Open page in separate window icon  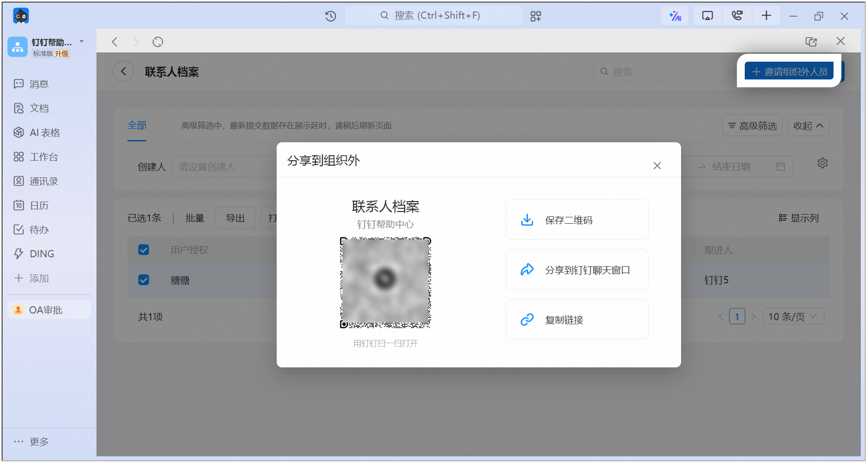811,42
